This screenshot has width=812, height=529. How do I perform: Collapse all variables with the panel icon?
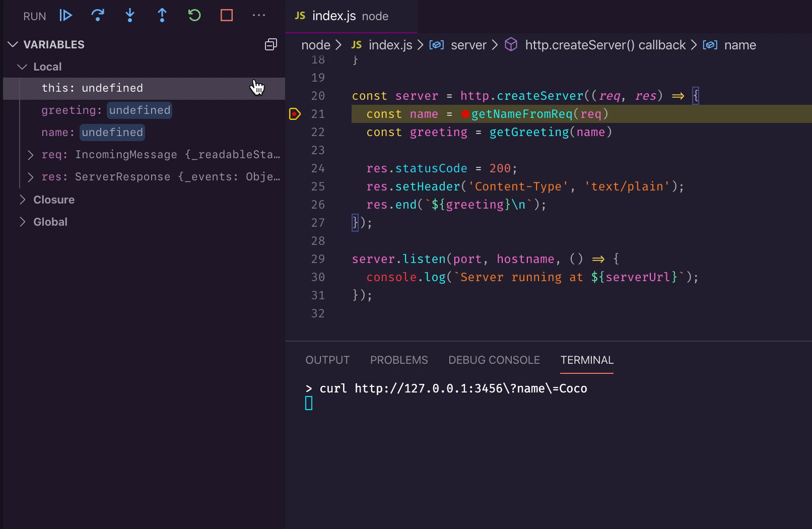(x=271, y=45)
